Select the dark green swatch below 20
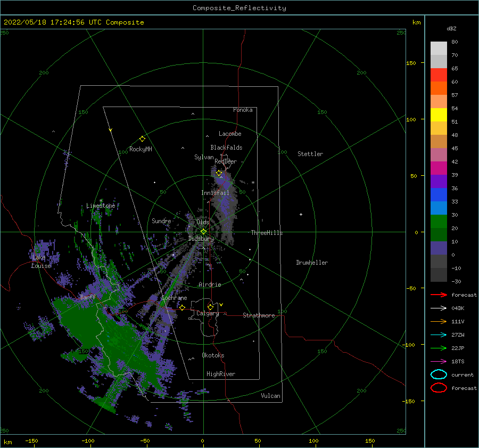This screenshot has height=448, width=479. 439,234
